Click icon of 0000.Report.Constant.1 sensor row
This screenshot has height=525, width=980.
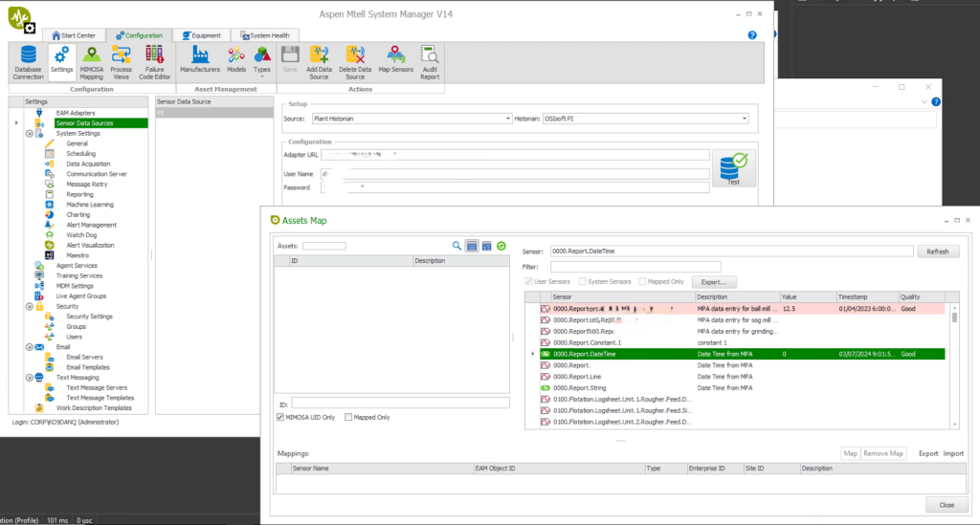[545, 342]
